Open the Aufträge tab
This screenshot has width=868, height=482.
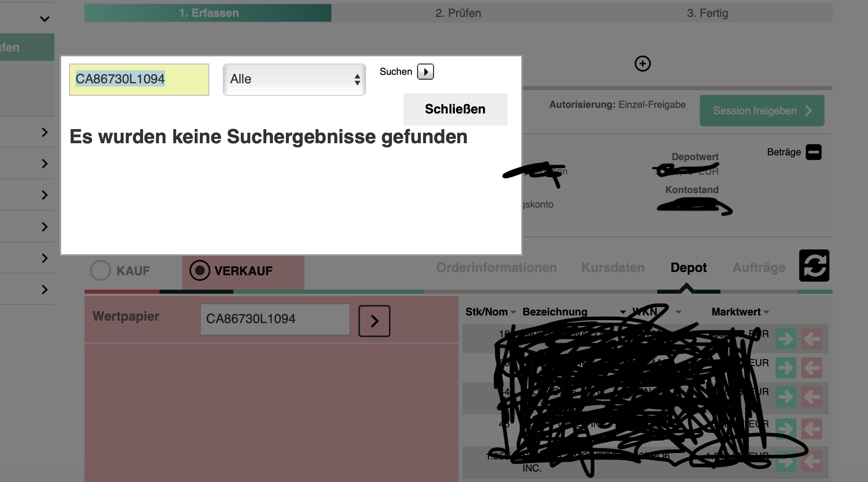tap(759, 268)
